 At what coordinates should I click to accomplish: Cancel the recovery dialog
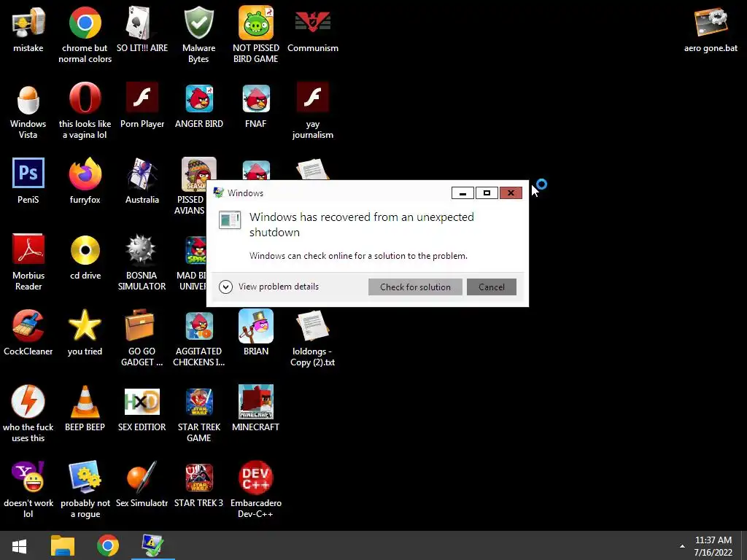click(x=491, y=287)
